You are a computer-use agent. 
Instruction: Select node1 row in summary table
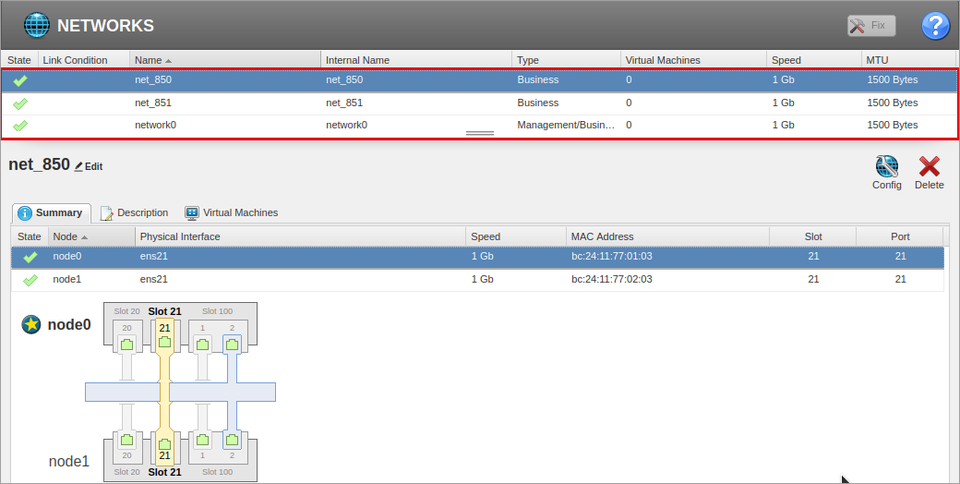(478, 280)
